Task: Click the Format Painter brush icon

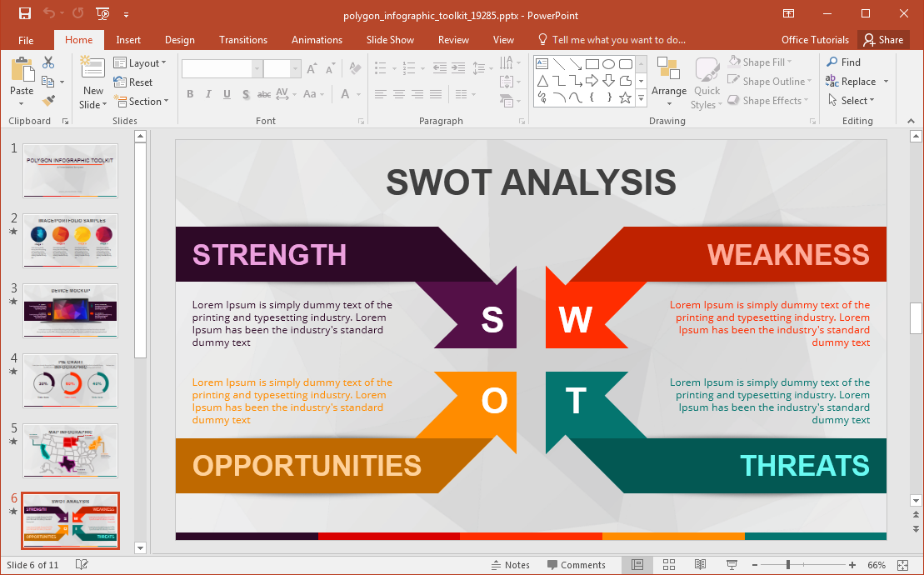Action: pyautogui.click(x=48, y=100)
